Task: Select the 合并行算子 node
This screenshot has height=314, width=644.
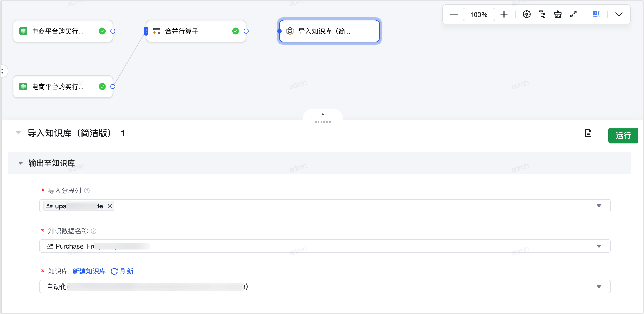Action: pyautogui.click(x=196, y=31)
